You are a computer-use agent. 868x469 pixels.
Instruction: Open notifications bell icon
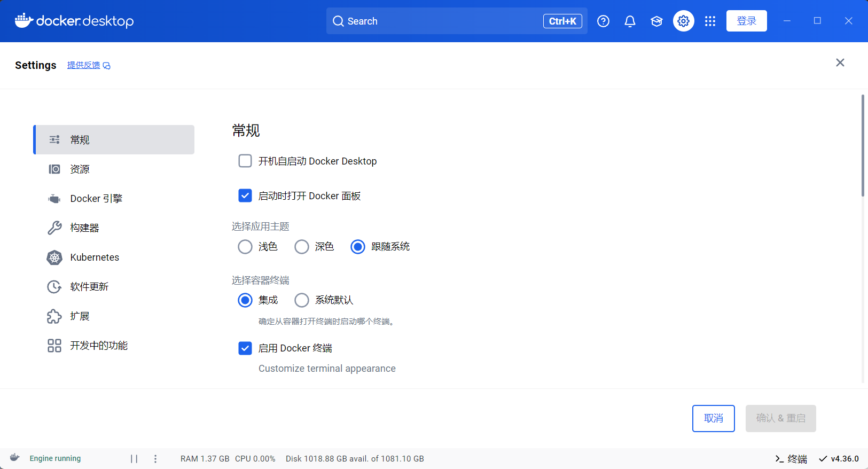[x=630, y=21]
